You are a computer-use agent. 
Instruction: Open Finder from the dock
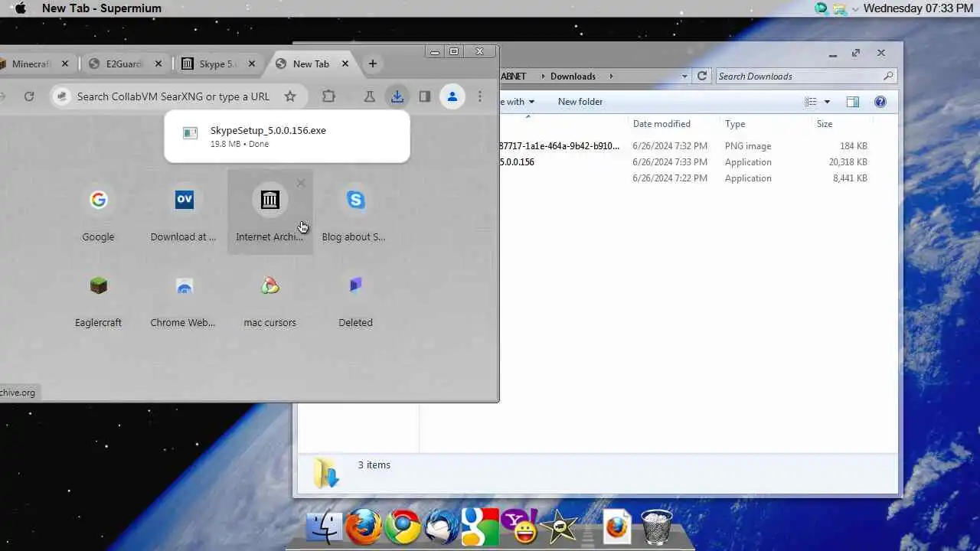click(325, 527)
